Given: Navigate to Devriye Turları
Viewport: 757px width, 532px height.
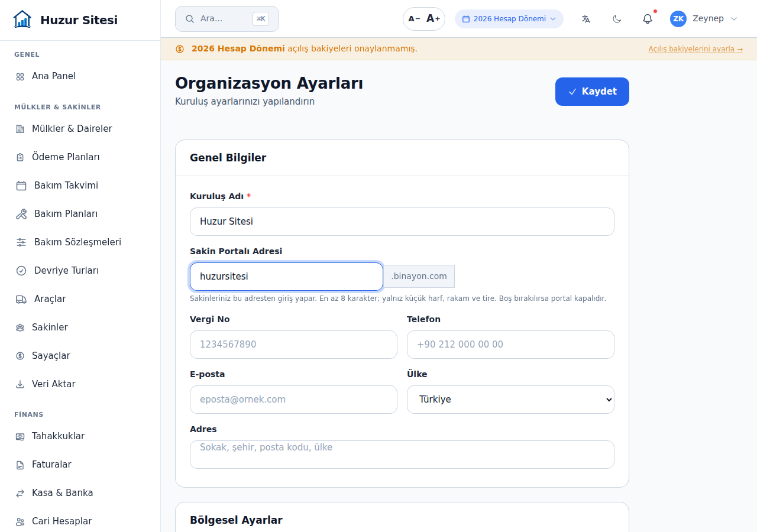Looking at the screenshot, I should 80,271.
